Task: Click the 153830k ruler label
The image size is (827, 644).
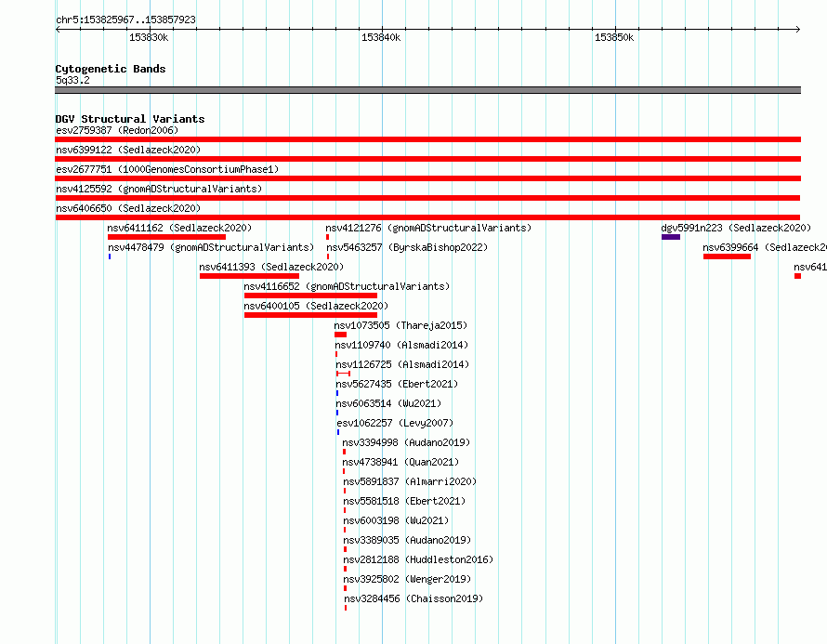Action: pos(149,37)
